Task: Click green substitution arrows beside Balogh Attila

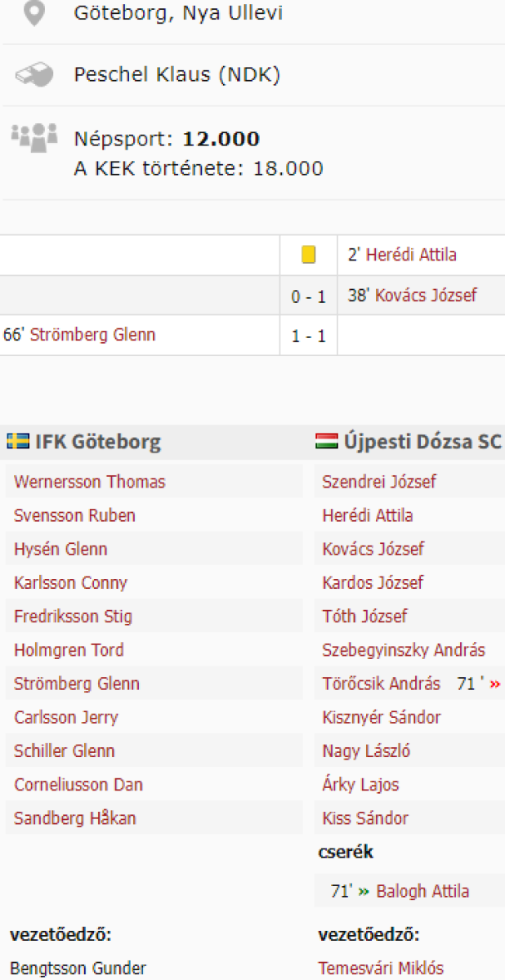Action: click(x=364, y=891)
